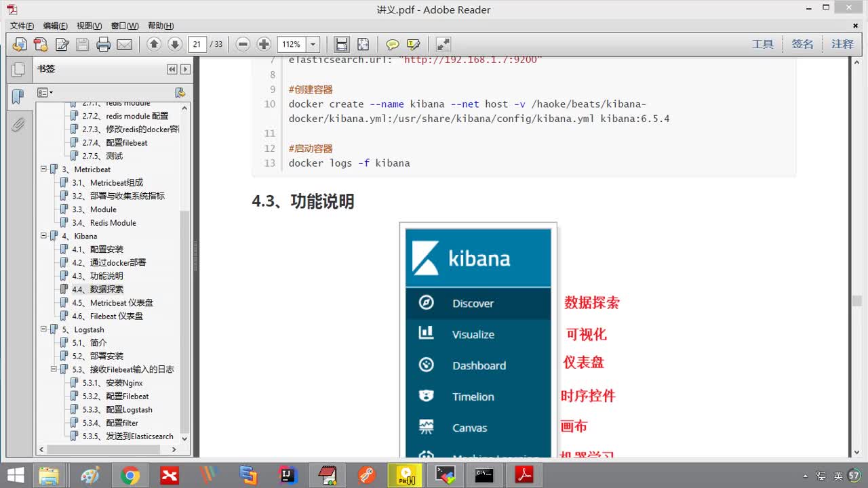Open File Explorer from the taskbar
The height and width of the screenshot is (488, 868).
(x=49, y=476)
